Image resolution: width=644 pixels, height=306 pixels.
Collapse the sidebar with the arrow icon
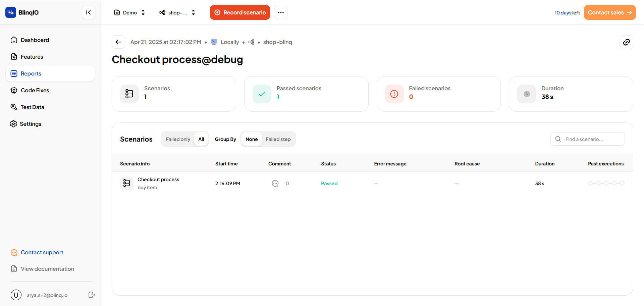click(89, 12)
